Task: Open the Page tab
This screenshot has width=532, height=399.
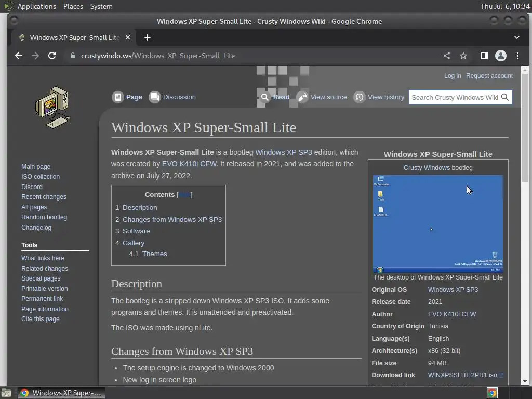Action: click(x=134, y=97)
